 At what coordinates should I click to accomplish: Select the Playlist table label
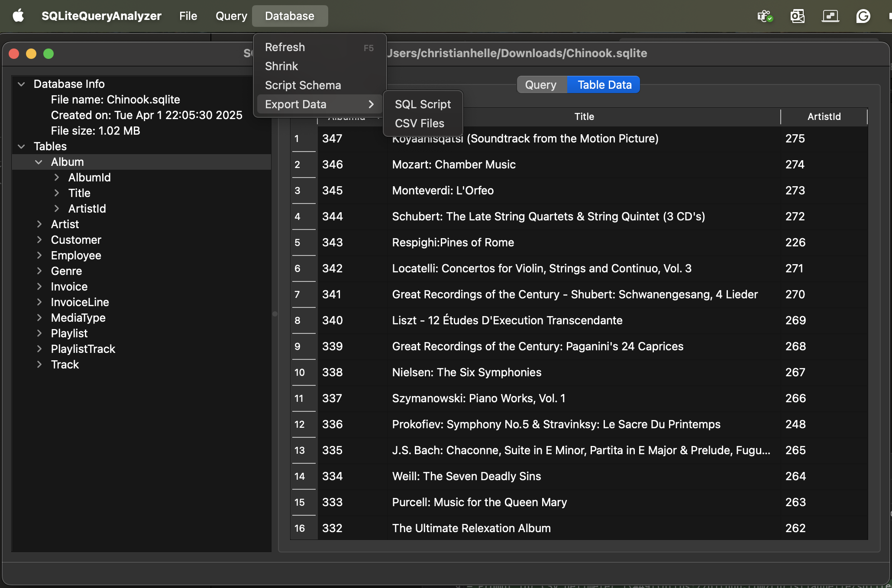pyautogui.click(x=69, y=333)
